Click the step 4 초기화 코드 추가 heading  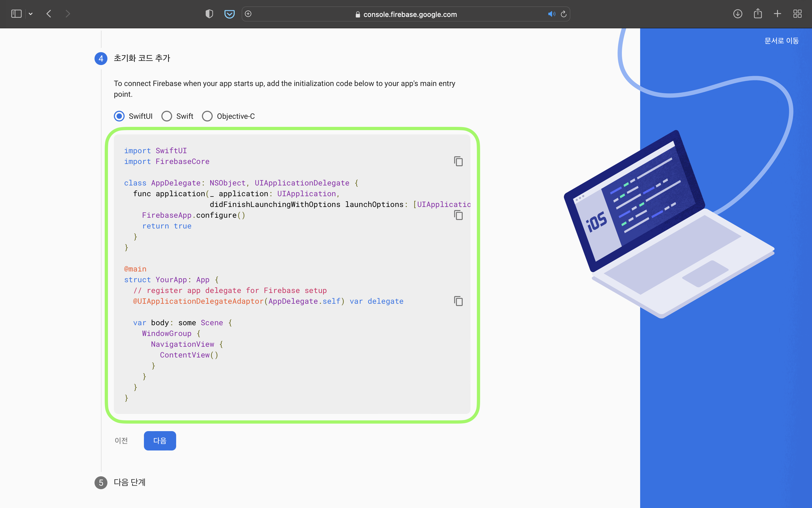tap(142, 58)
